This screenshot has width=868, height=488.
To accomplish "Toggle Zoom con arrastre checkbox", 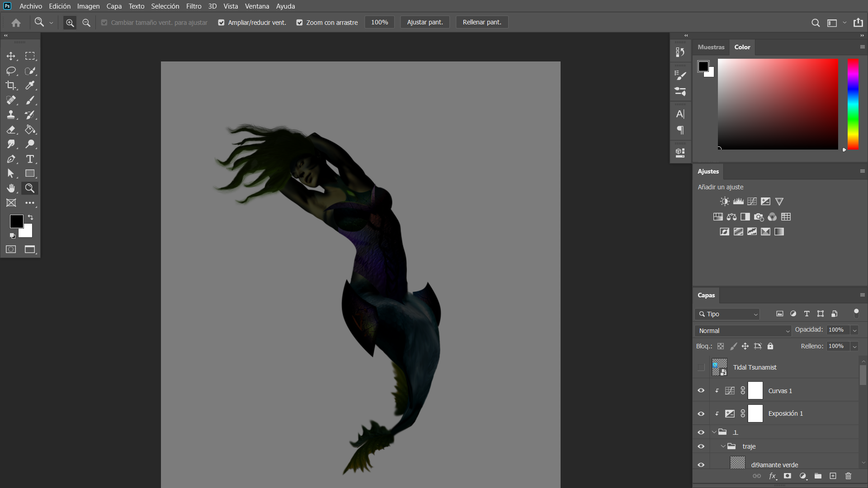I will pyautogui.click(x=299, y=23).
